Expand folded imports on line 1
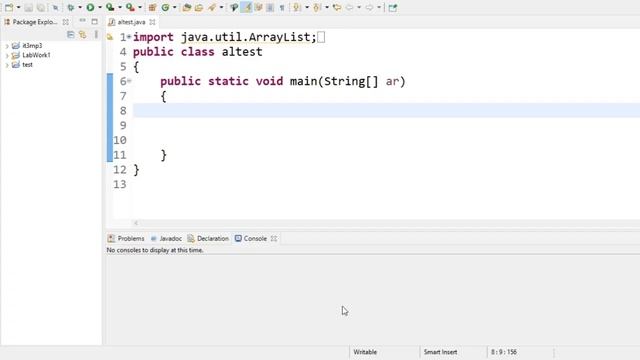640x360 pixels. (129, 37)
